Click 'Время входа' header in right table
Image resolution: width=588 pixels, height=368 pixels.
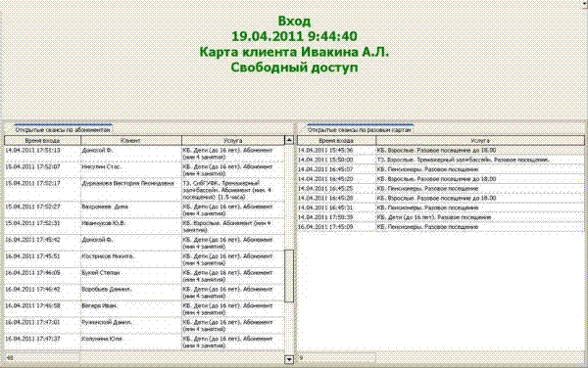[x=337, y=140]
